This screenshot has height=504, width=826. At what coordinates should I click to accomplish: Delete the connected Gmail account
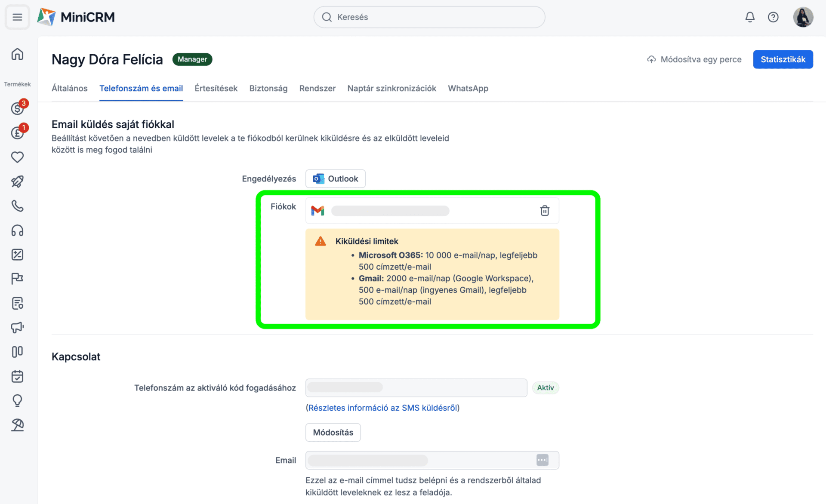click(x=545, y=210)
